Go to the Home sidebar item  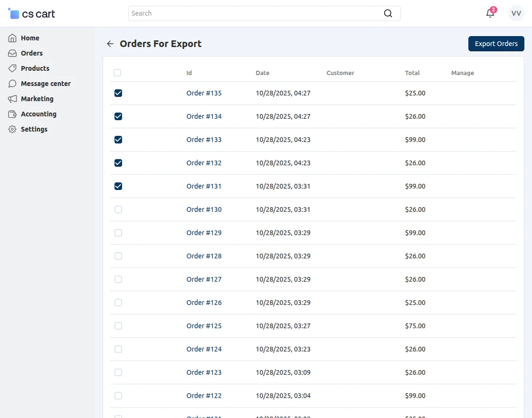click(x=30, y=38)
